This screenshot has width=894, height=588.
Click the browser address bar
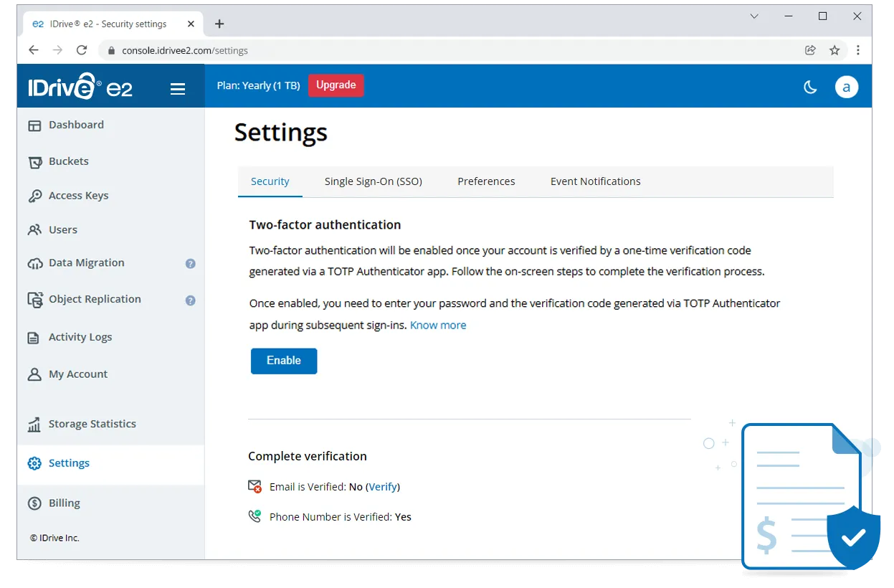[430, 50]
